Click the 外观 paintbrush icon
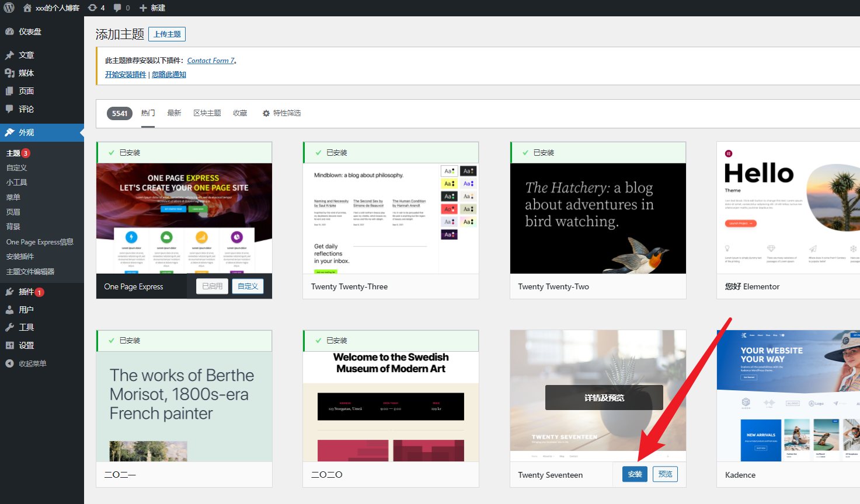The image size is (860, 504). tap(9, 132)
